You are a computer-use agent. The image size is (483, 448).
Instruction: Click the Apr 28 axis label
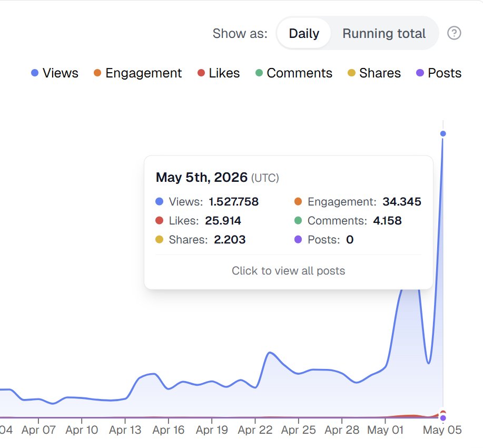tap(342, 430)
